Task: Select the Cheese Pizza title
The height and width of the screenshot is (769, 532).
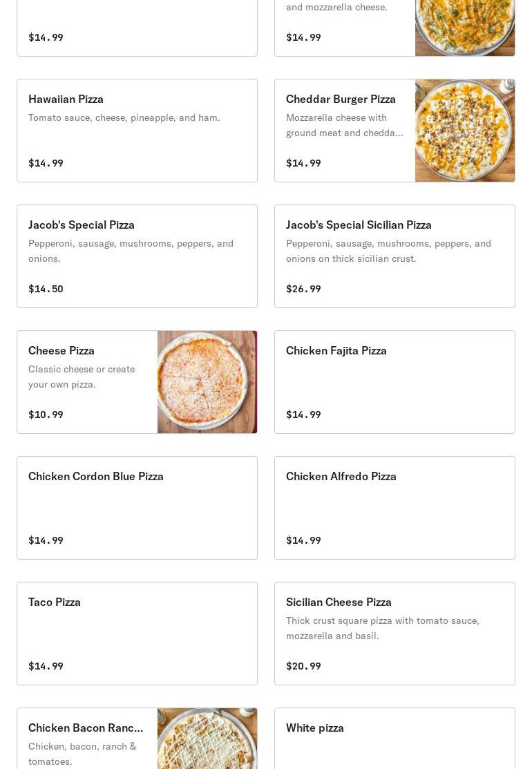Action: click(x=61, y=351)
